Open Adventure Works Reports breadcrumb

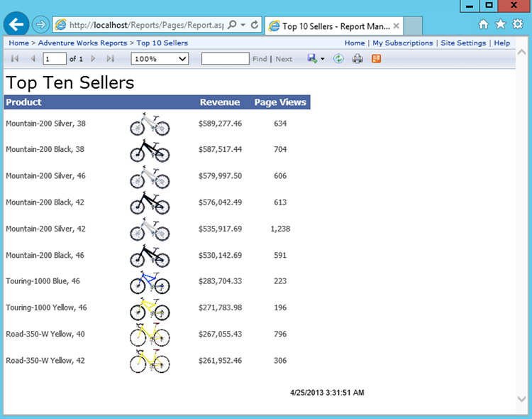(x=82, y=43)
